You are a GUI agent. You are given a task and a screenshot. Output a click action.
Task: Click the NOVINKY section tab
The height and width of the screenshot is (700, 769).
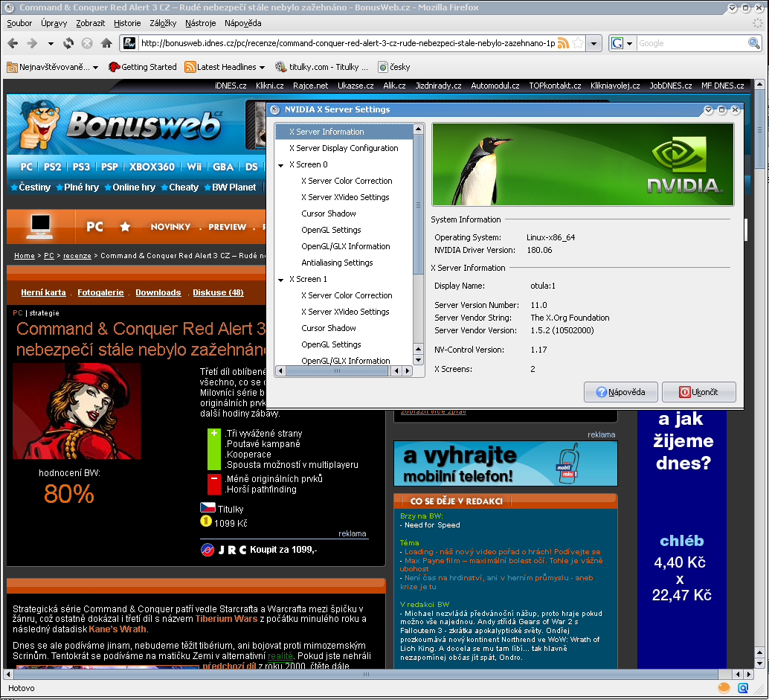click(170, 227)
